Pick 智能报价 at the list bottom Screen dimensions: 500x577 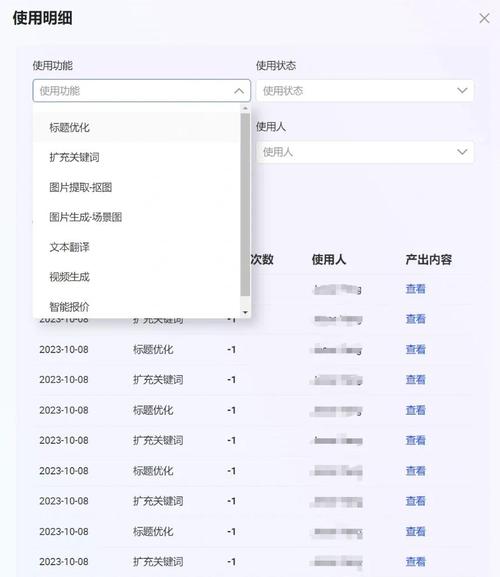pyautogui.click(x=137, y=305)
